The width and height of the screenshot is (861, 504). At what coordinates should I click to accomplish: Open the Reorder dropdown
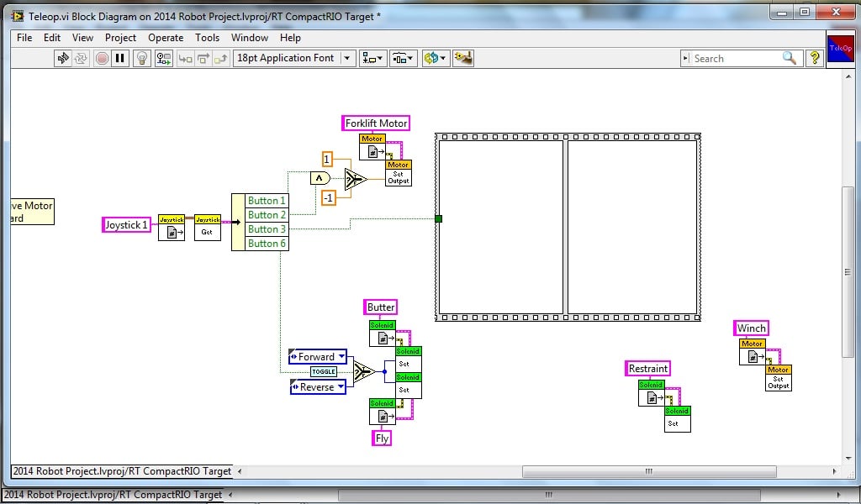tap(436, 58)
